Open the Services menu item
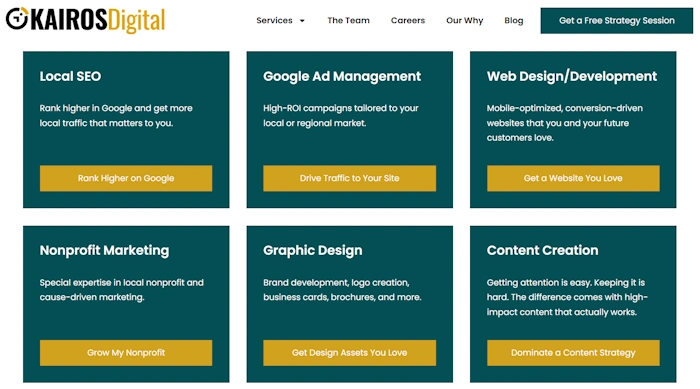 (274, 21)
